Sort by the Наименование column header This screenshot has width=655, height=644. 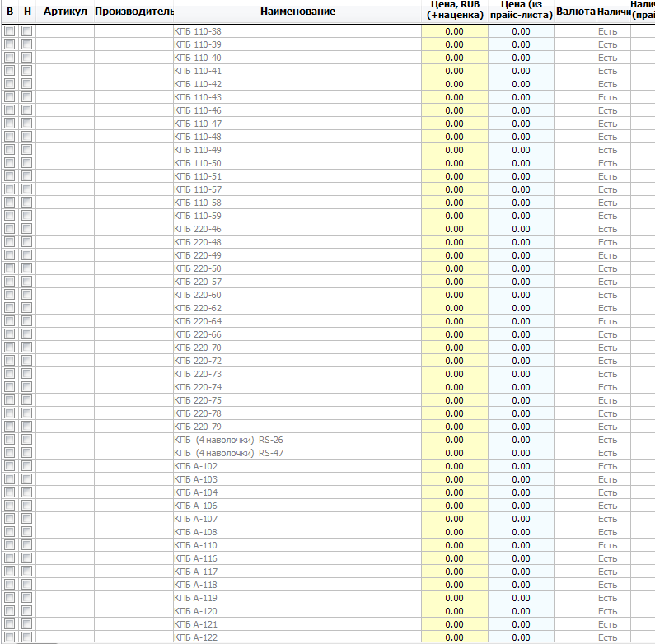tap(297, 12)
